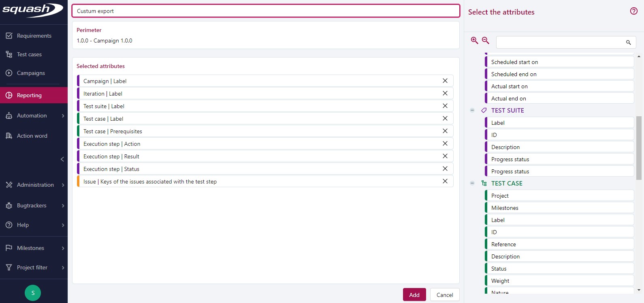The image size is (644, 303).
Task: Remove the Test case | Prerequisites attribute
Action: coord(445,131)
